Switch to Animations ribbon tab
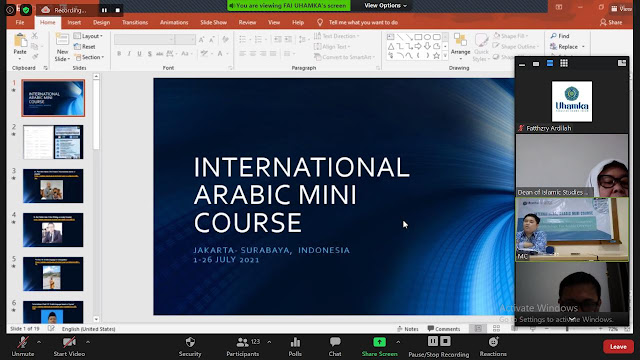 [x=174, y=22]
